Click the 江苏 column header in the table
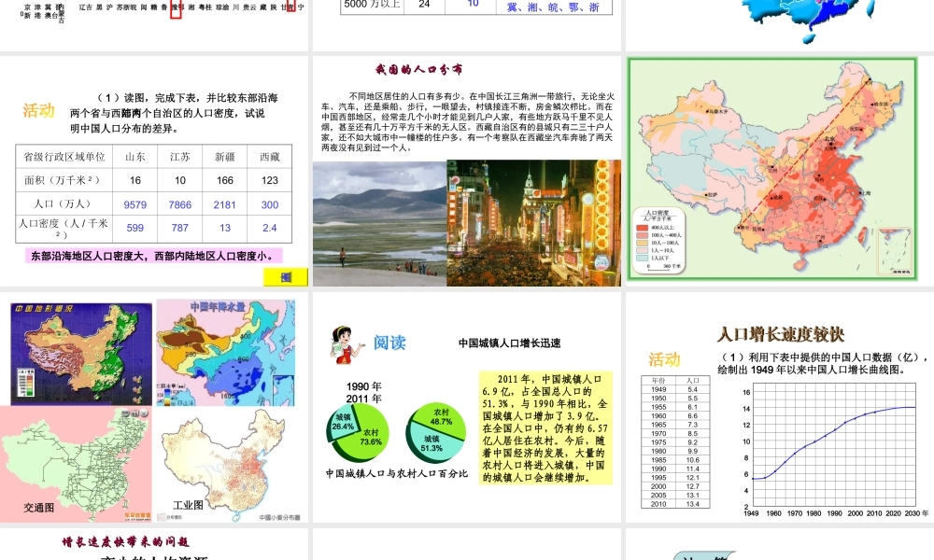Image resolution: width=934 pixels, height=560 pixels. point(180,157)
